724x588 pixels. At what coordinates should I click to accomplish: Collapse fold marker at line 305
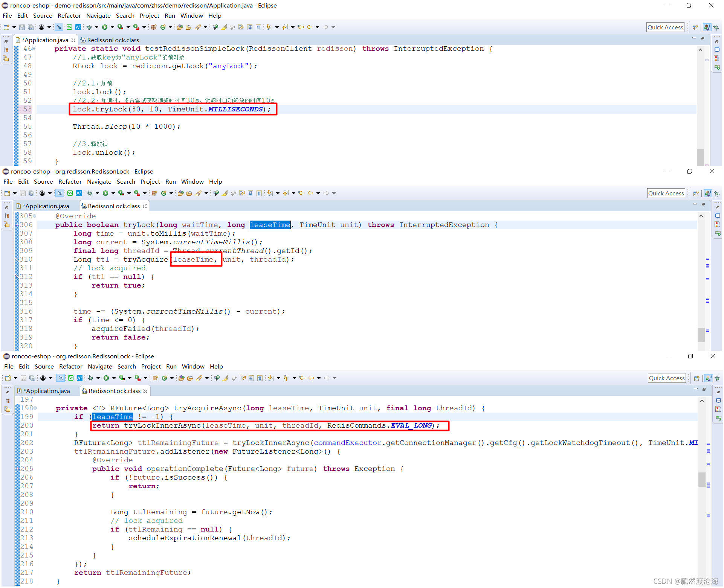click(35, 216)
